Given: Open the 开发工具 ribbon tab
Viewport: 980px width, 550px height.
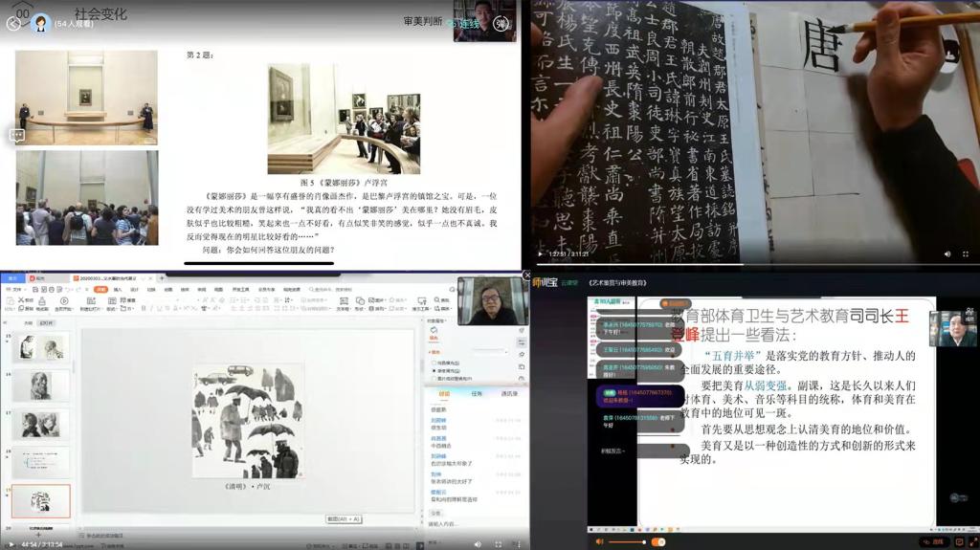Looking at the screenshot, I should 240,290.
